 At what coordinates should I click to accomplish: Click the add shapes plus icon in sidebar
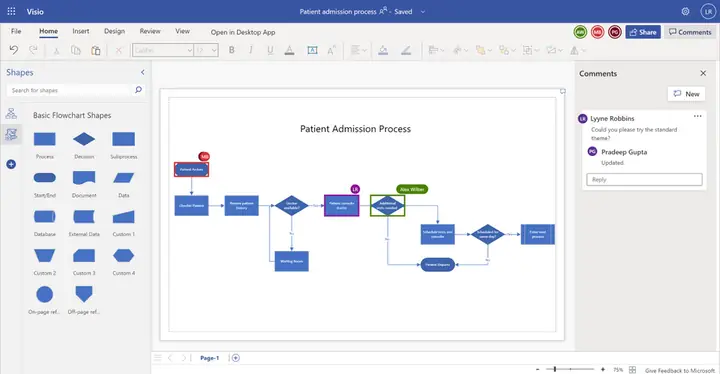(x=11, y=164)
